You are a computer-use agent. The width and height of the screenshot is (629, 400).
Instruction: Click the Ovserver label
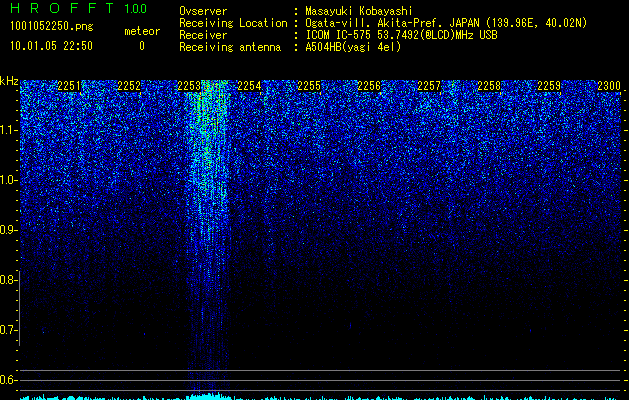(203, 12)
